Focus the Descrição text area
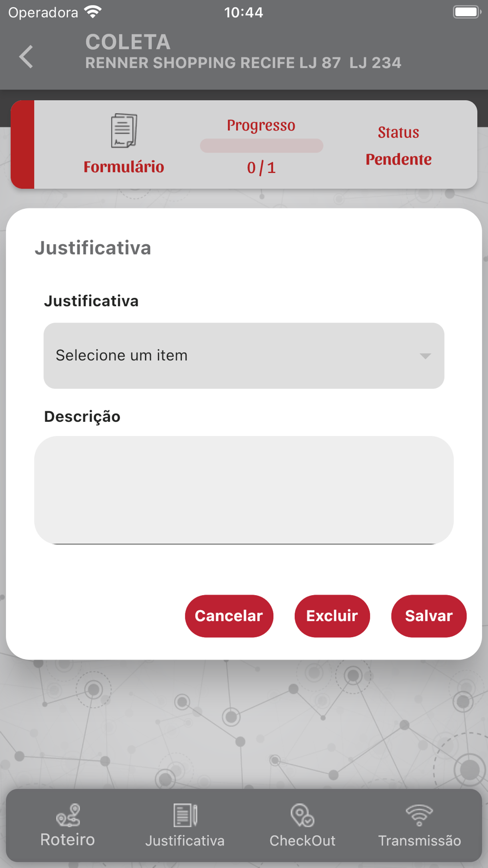This screenshot has width=488, height=868. coord(244,490)
